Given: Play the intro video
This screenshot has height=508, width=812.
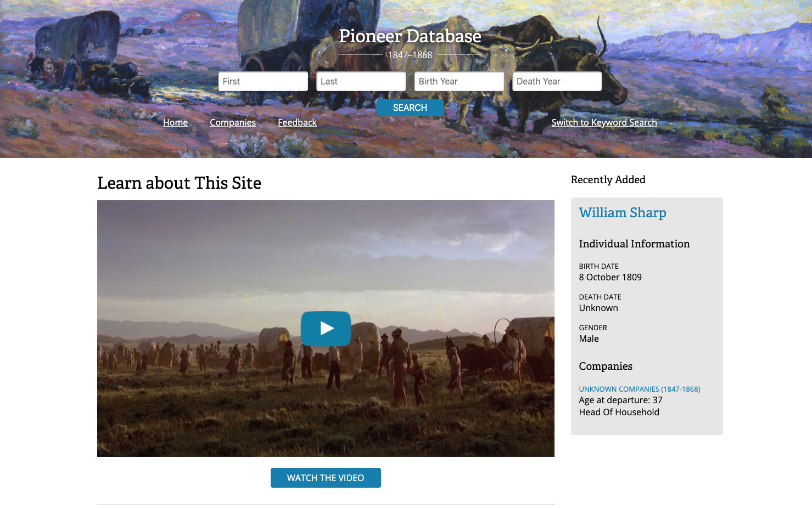Looking at the screenshot, I should click(326, 328).
